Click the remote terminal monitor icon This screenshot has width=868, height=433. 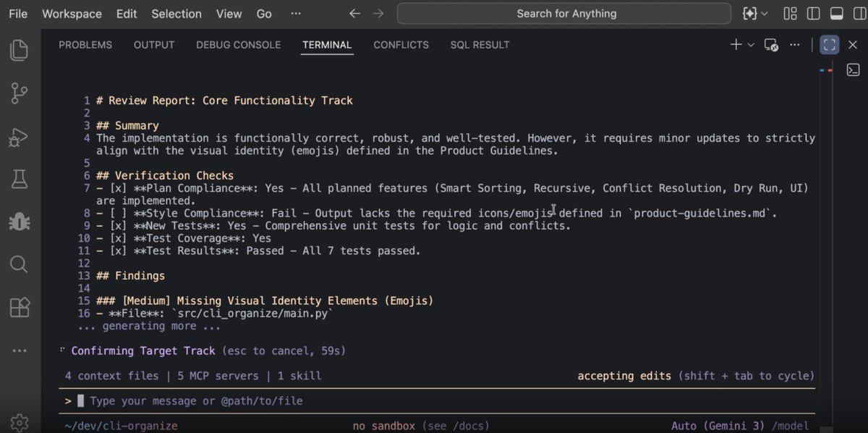(772, 45)
